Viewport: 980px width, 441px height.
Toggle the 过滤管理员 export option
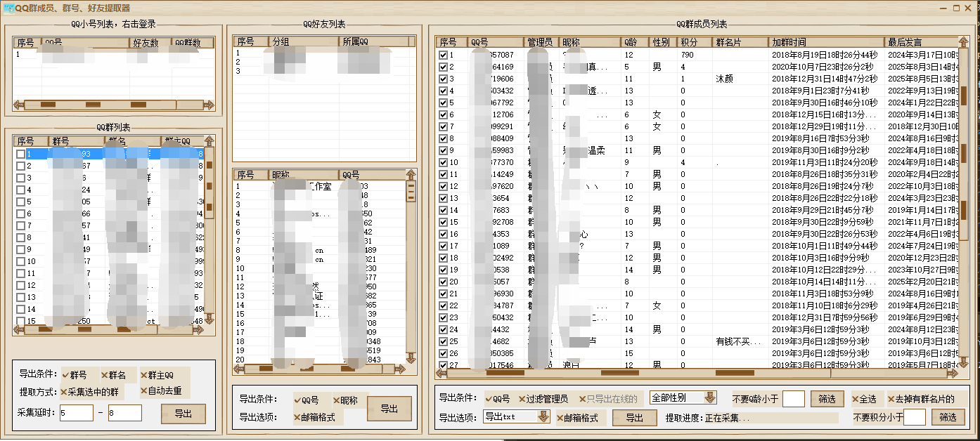[543, 399]
